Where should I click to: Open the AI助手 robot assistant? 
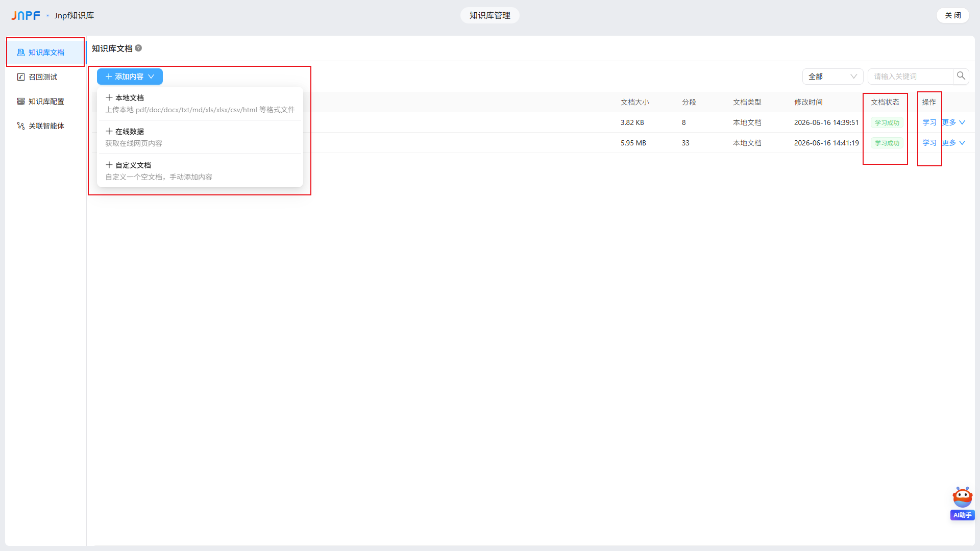point(962,503)
